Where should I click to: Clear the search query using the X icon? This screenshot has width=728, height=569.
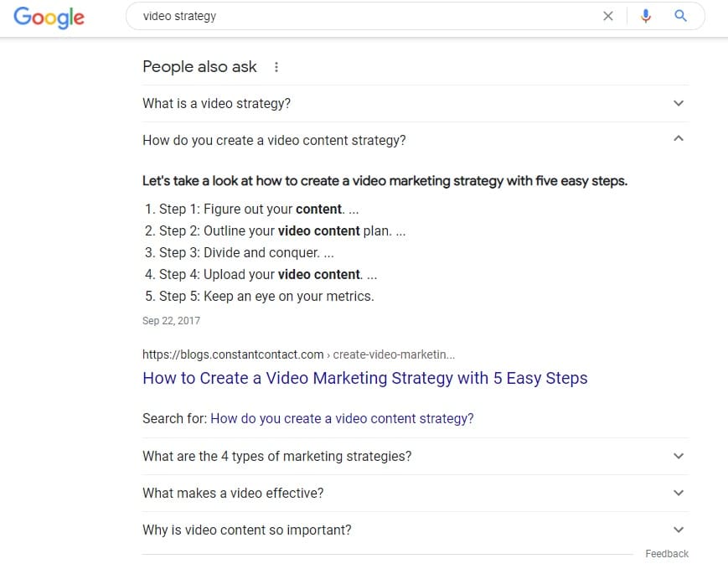608,15
